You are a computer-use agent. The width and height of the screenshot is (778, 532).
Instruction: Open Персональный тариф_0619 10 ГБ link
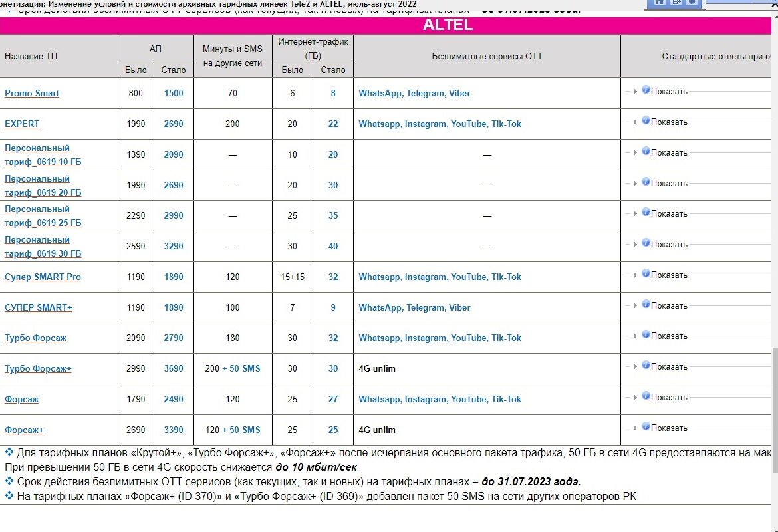pos(43,155)
